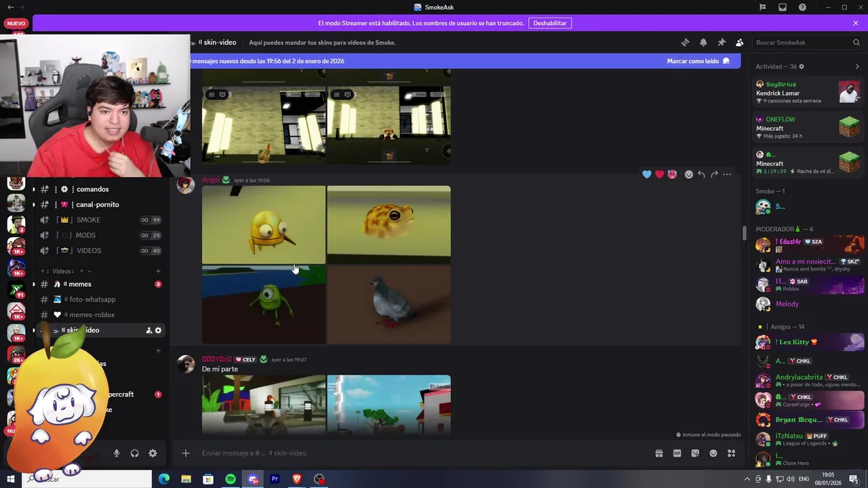Image resolution: width=868 pixels, height=488 pixels.
Task: Add red heart reaction on Angel's message
Action: [x=659, y=174]
